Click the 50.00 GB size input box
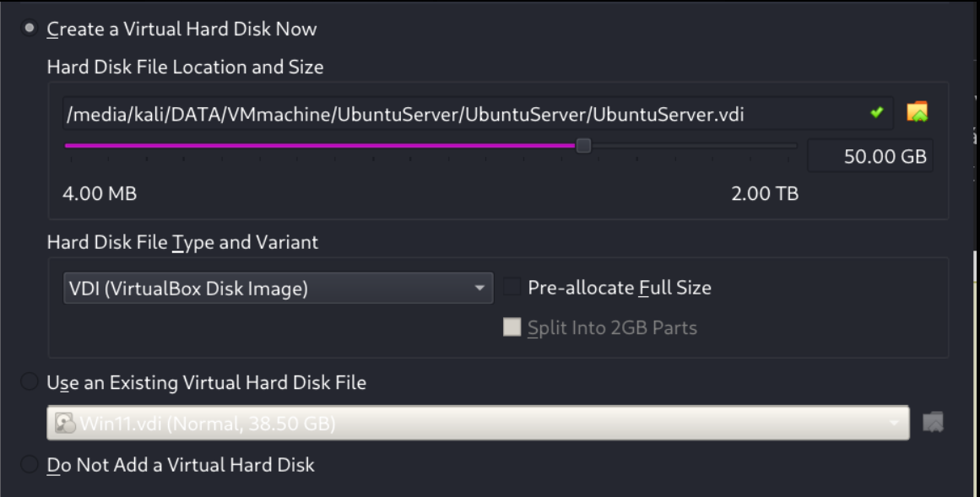The width and height of the screenshot is (980, 497). 870,156
